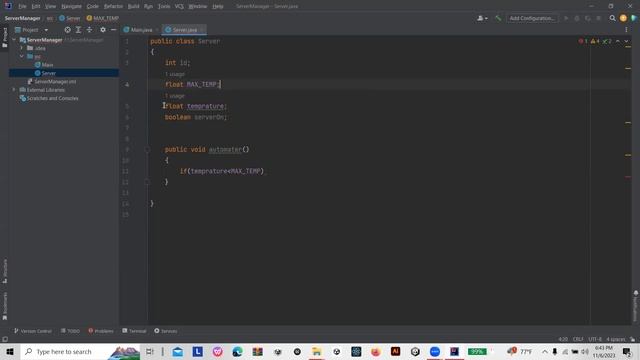
Task: Click the Windows Start button
Action: pyautogui.click(x=10, y=351)
